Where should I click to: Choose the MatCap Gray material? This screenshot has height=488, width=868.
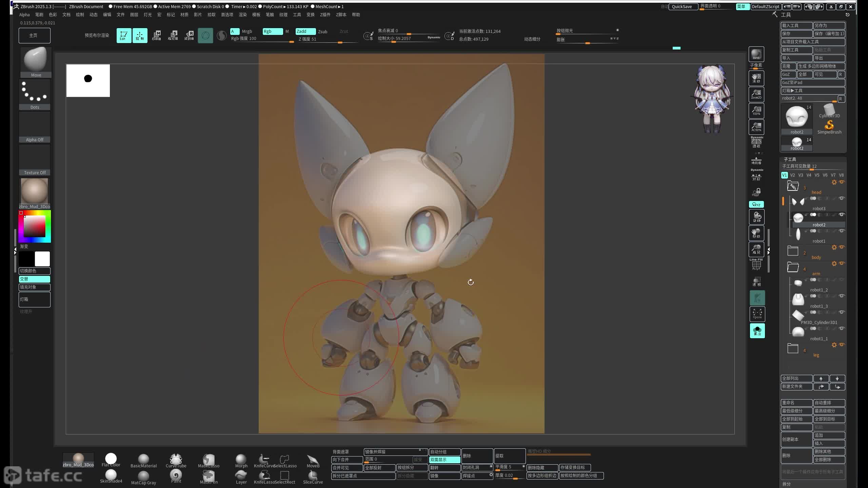(143, 478)
